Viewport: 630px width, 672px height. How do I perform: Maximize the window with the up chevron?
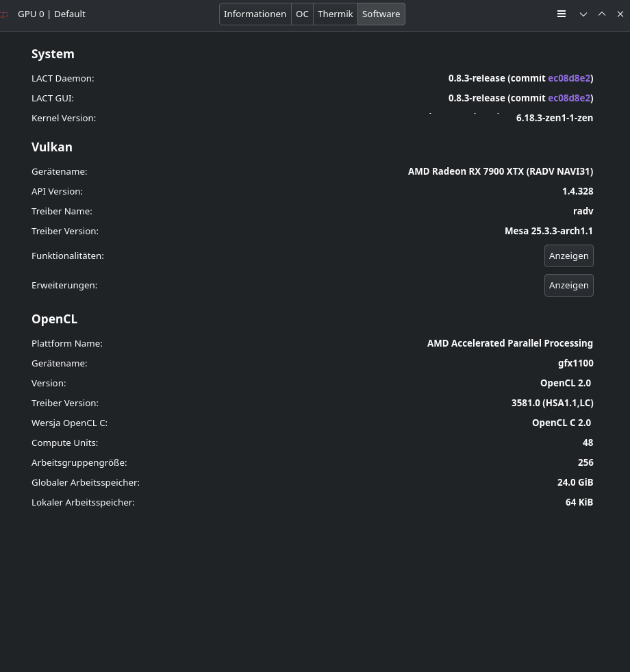[602, 14]
